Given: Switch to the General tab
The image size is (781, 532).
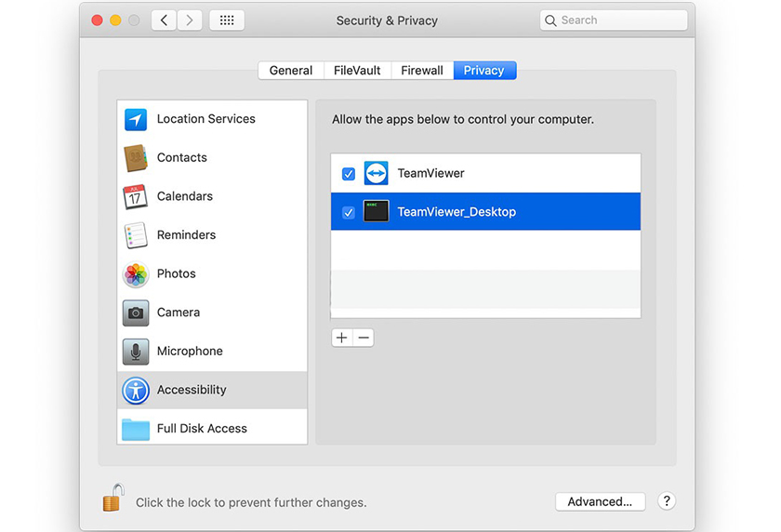Looking at the screenshot, I should [291, 71].
